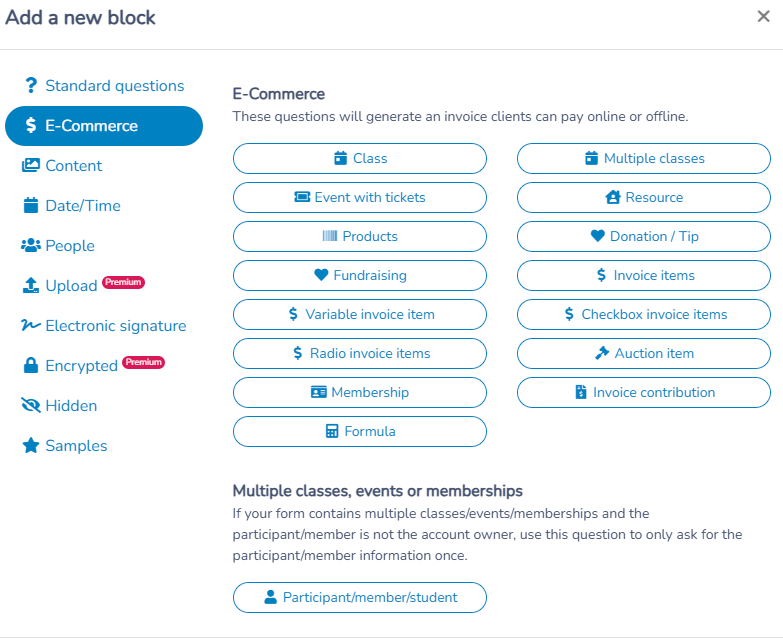
Task: Click the house icon beside Resource
Action: 613,197
